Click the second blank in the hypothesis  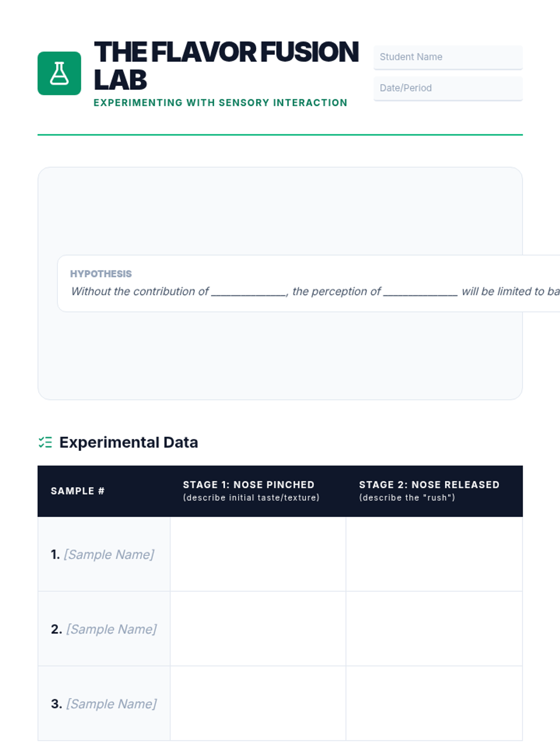(x=420, y=292)
